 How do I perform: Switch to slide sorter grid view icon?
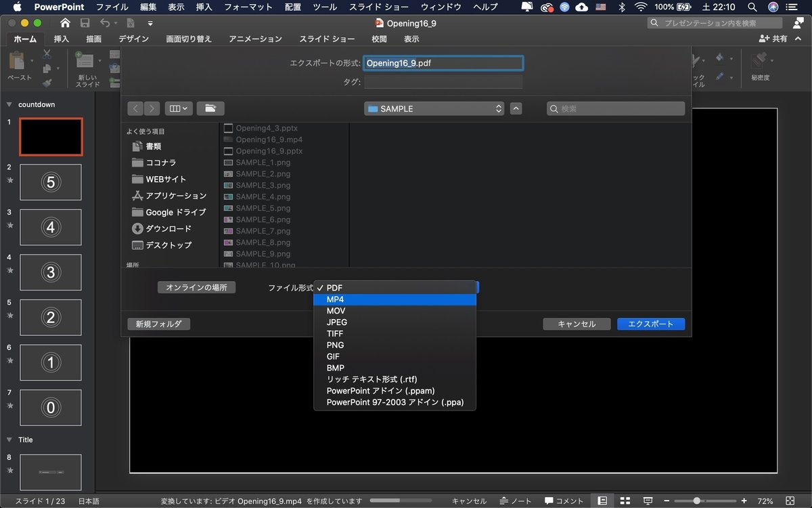pos(625,501)
